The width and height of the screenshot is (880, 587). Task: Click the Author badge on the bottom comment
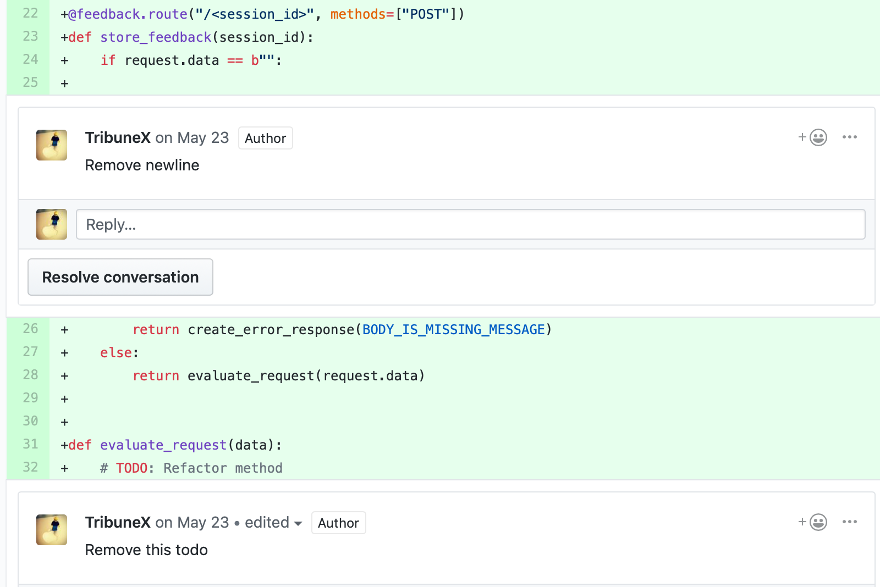tap(338, 522)
